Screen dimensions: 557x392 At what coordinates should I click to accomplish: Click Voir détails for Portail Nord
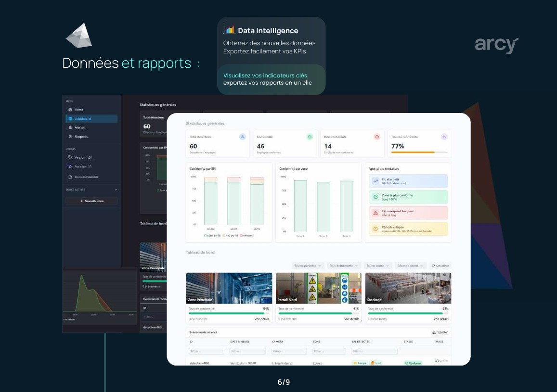tap(352, 319)
